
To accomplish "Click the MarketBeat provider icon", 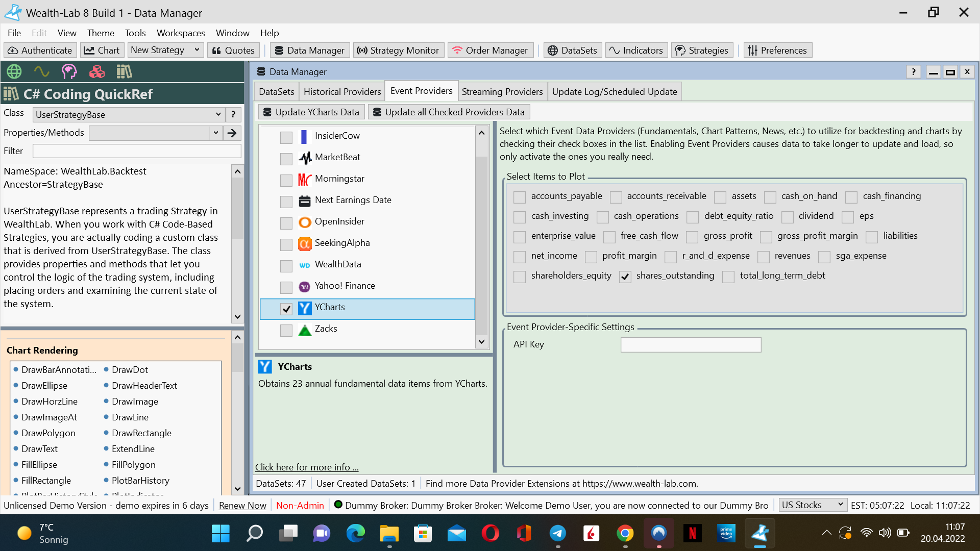I will (x=305, y=158).
